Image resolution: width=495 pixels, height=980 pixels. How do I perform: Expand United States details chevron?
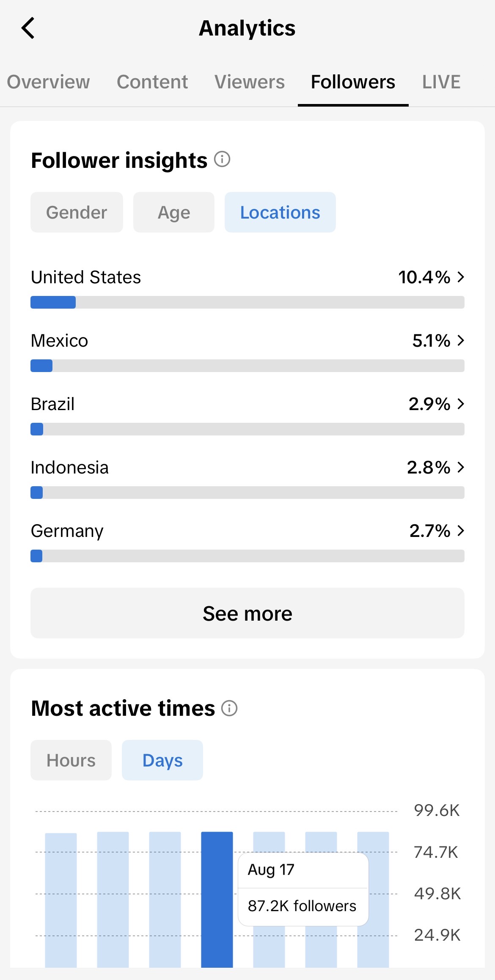pos(461,277)
